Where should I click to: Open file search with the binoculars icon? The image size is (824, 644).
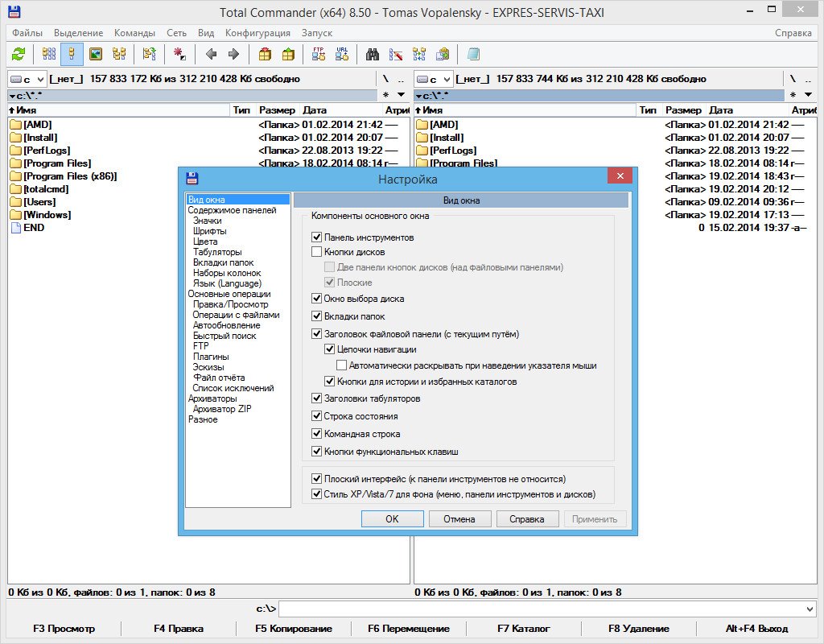373,54
